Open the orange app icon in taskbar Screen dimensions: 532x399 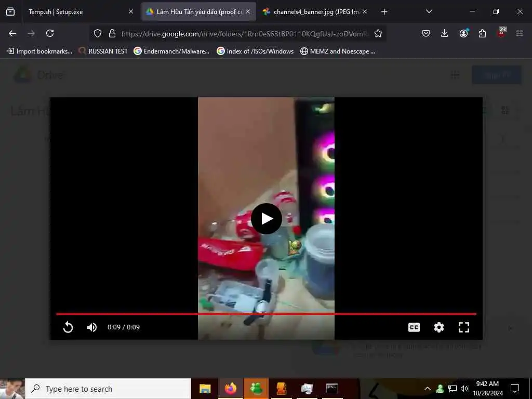(x=282, y=389)
